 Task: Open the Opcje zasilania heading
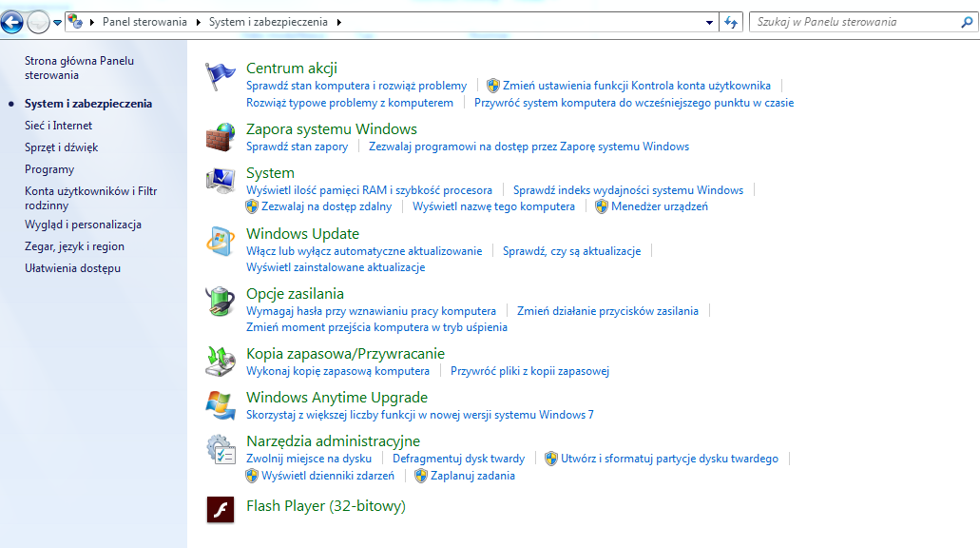295,293
